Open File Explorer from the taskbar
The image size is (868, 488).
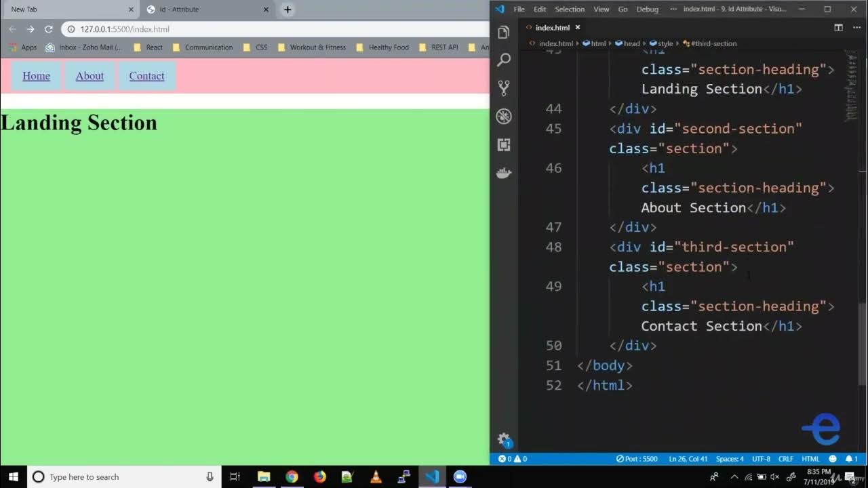pyautogui.click(x=264, y=476)
